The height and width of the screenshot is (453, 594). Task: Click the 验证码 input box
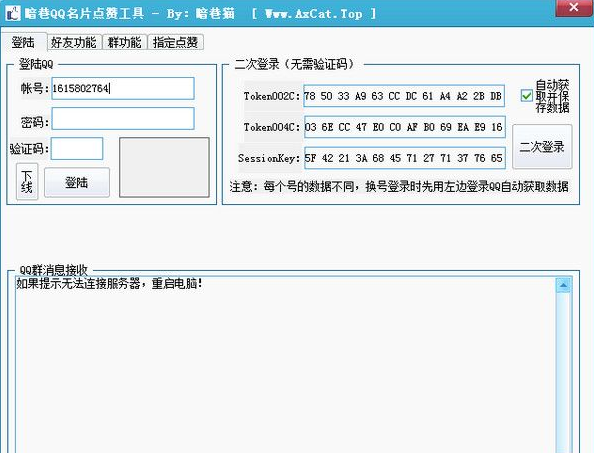[77, 148]
